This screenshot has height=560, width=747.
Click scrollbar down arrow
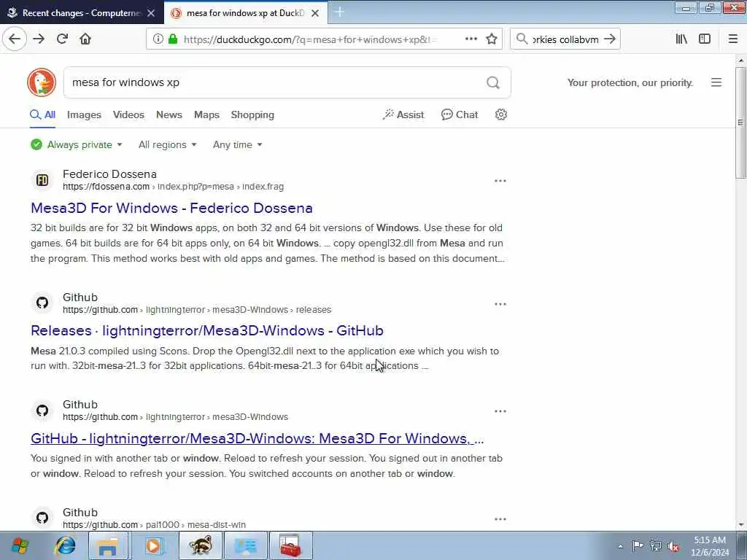pyautogui.click(x=740, y=525)
